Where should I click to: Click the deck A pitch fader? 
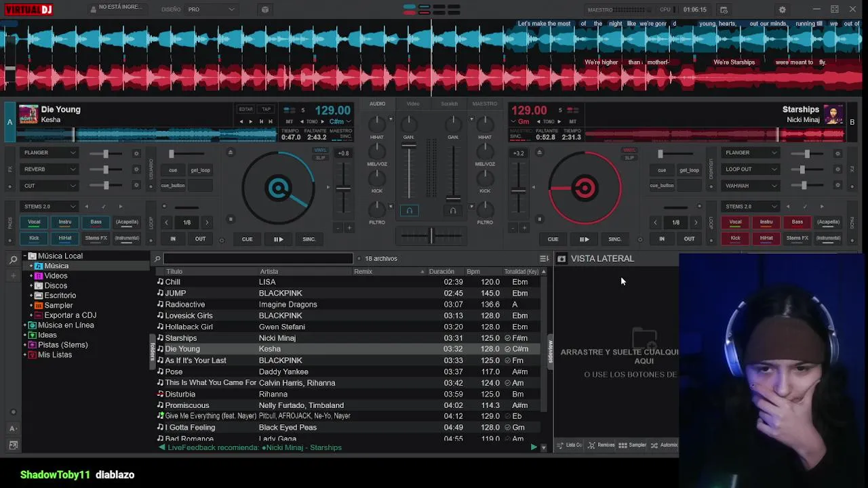point(344,188)
